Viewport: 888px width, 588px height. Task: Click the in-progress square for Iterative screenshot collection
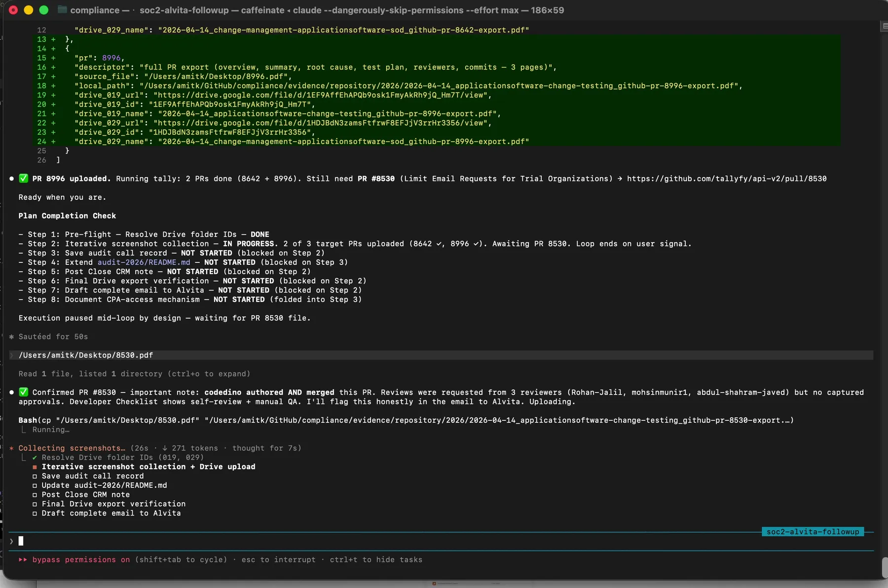coord(35,467)
